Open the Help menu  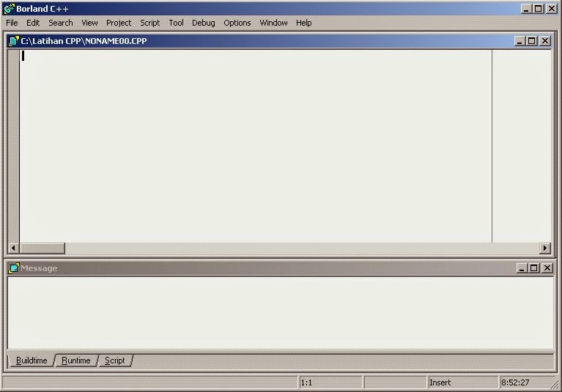point(303,23)
